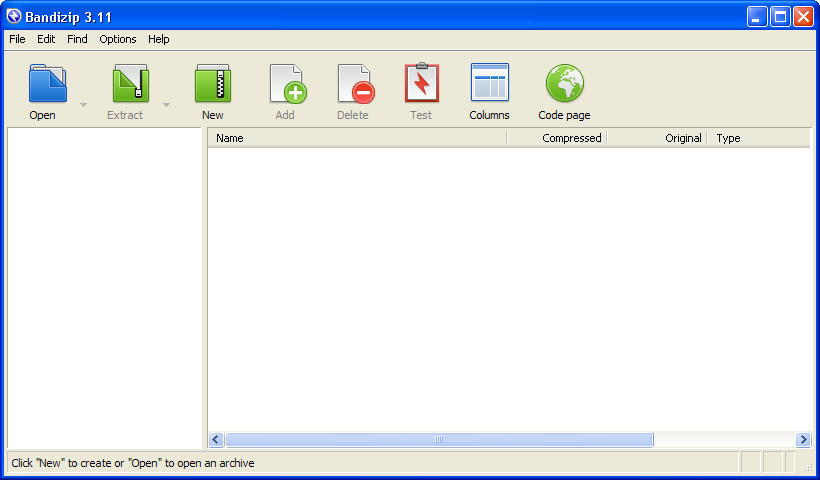The image size is (820, 480).
Task: Click the Open archive toolbar icon
Action: click(x=48, y=83)
